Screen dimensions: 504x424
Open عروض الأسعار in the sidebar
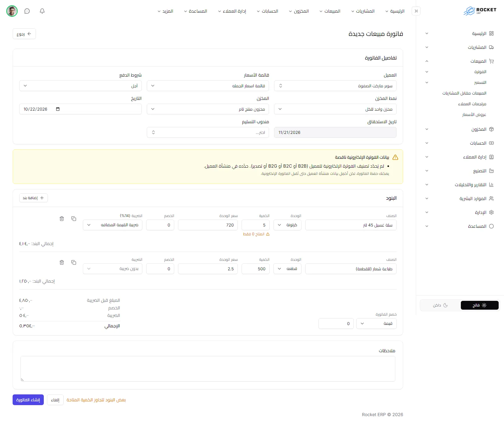[x=474, y=115]
